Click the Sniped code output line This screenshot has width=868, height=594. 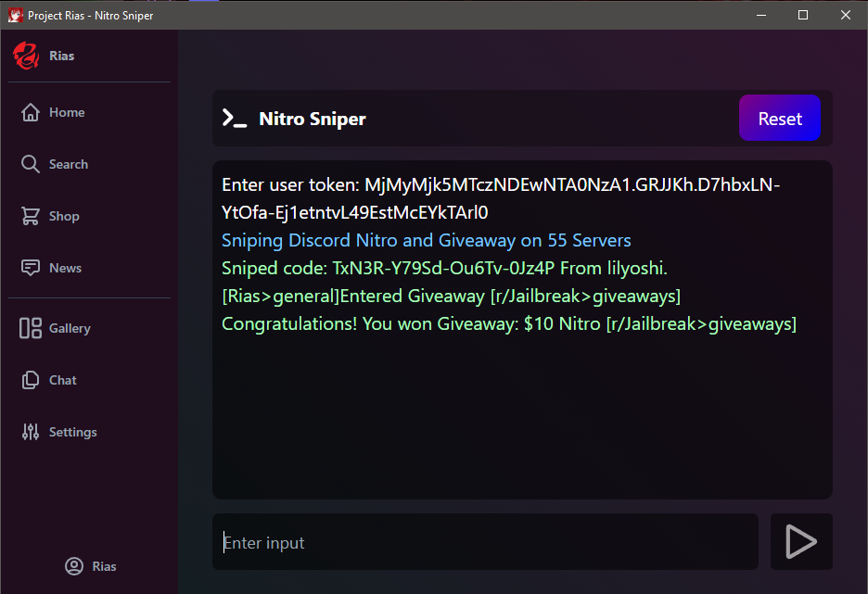[x=444, y=269]
